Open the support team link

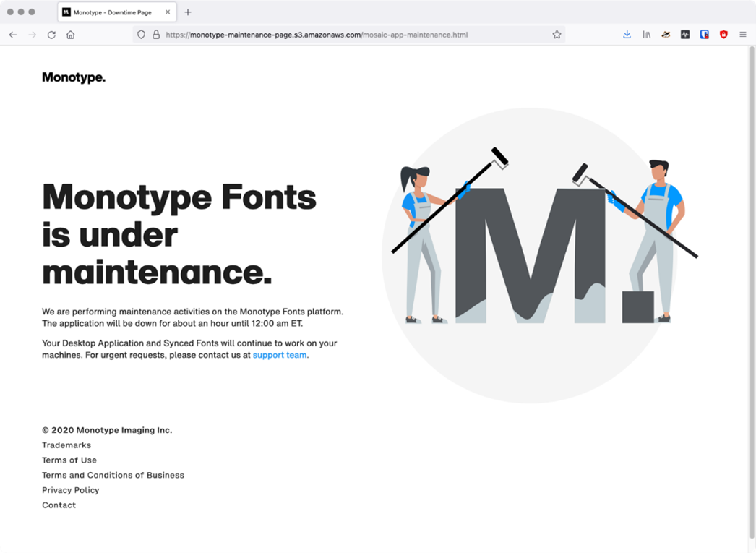click(x=280, y=356)
